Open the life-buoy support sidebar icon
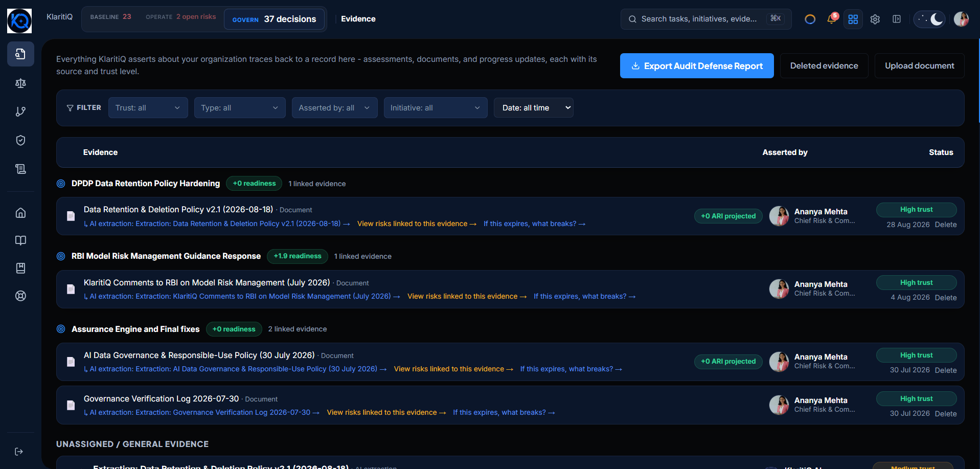This screenshot has width=980, height=469. (20, 296)
